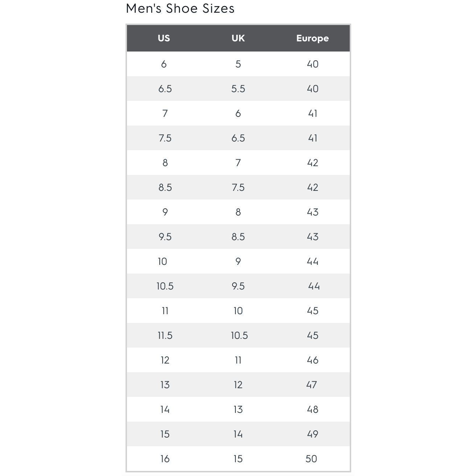Select the US column header

[164, 38]
